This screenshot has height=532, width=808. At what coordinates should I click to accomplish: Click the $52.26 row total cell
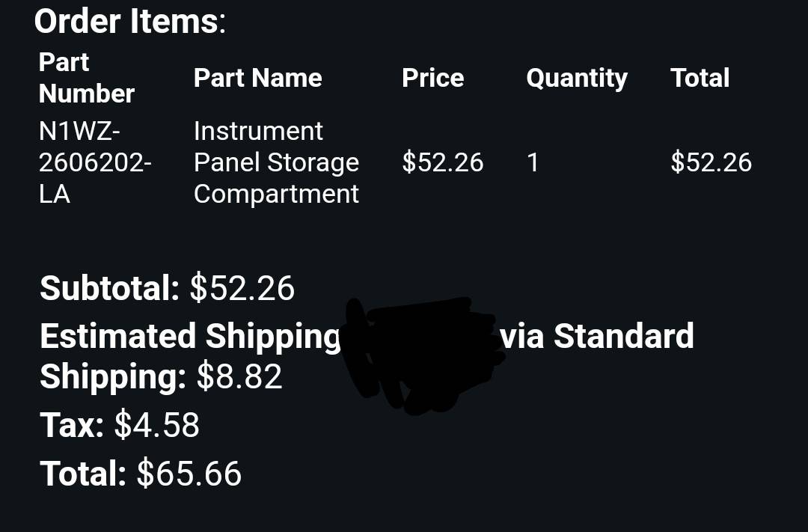point(711,162)
